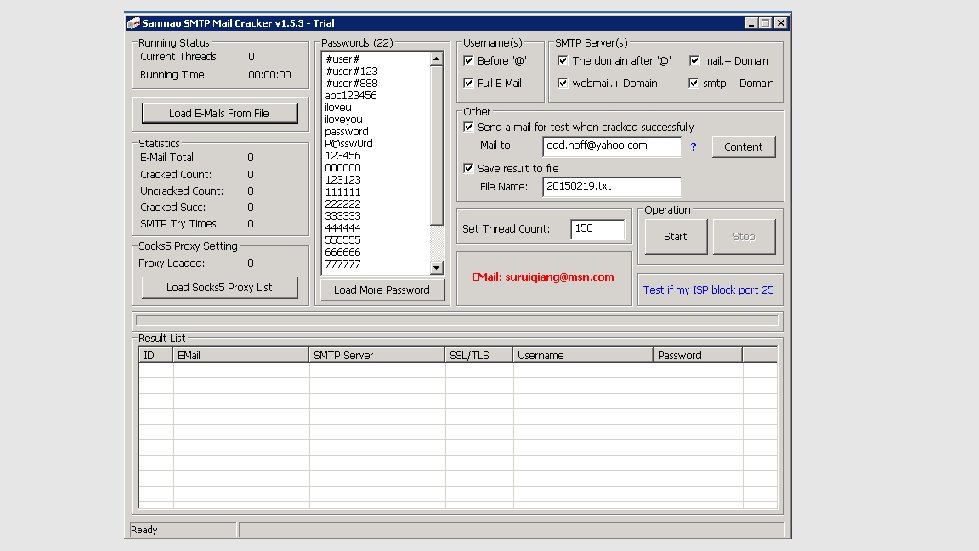Screen dimensions: 979x551
Task: Select 'iloveu' in the password list
Action: (x=338, y=107)
